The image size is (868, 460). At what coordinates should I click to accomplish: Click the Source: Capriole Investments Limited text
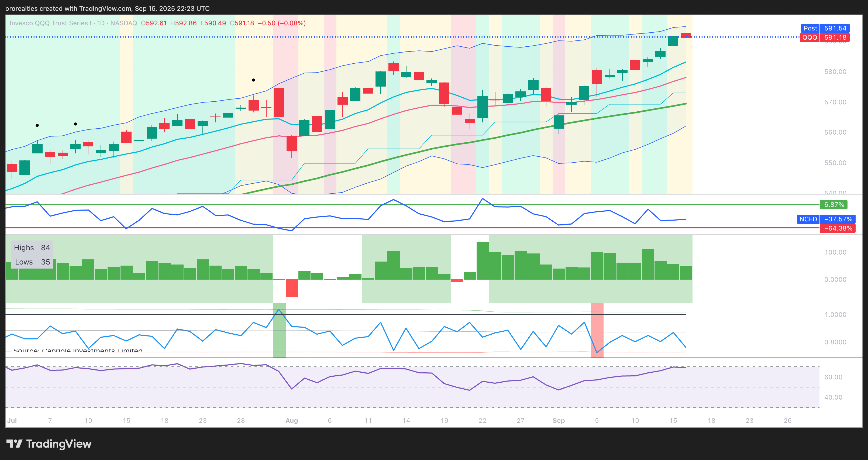point(78,351)
